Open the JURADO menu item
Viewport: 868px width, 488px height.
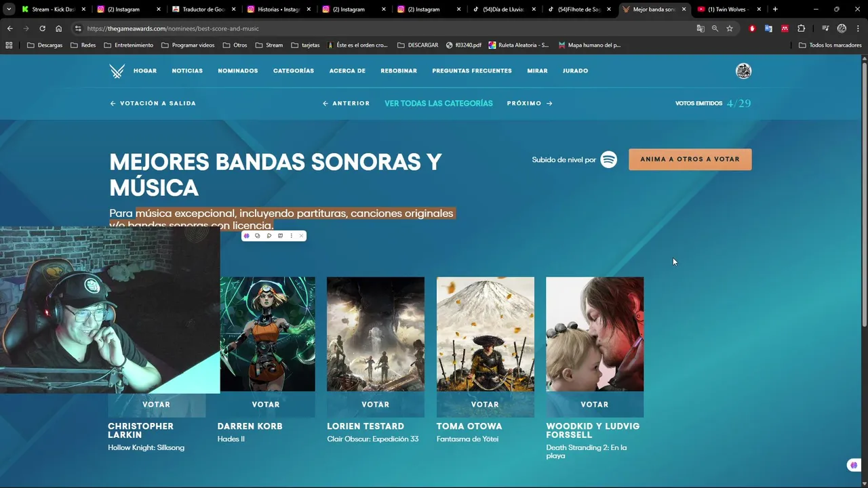click(575, 71)
